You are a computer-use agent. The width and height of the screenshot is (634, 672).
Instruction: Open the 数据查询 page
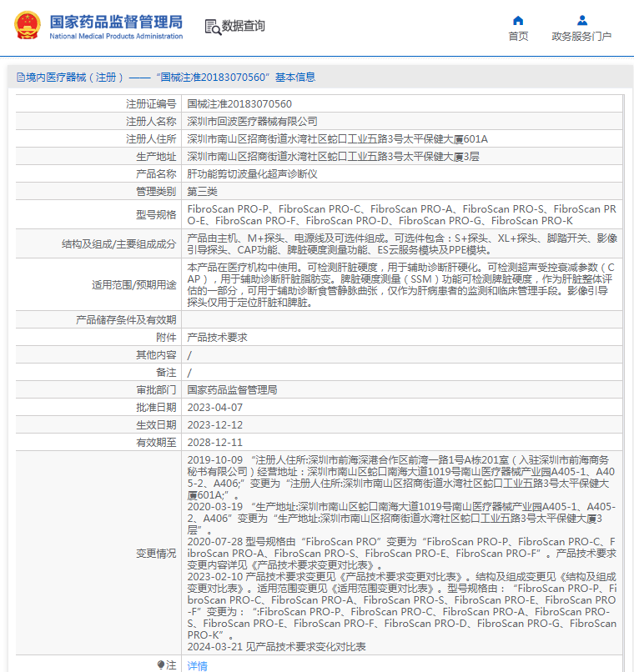[243, 26]
